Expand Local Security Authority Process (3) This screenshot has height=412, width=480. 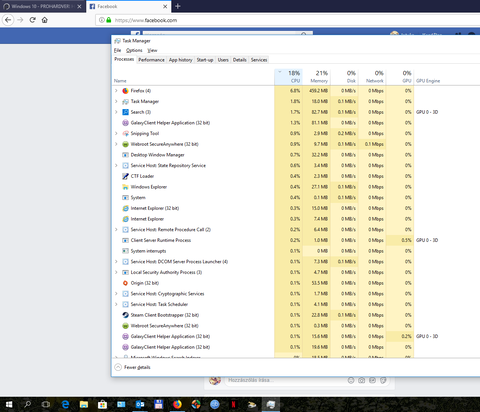pos(116,272)
